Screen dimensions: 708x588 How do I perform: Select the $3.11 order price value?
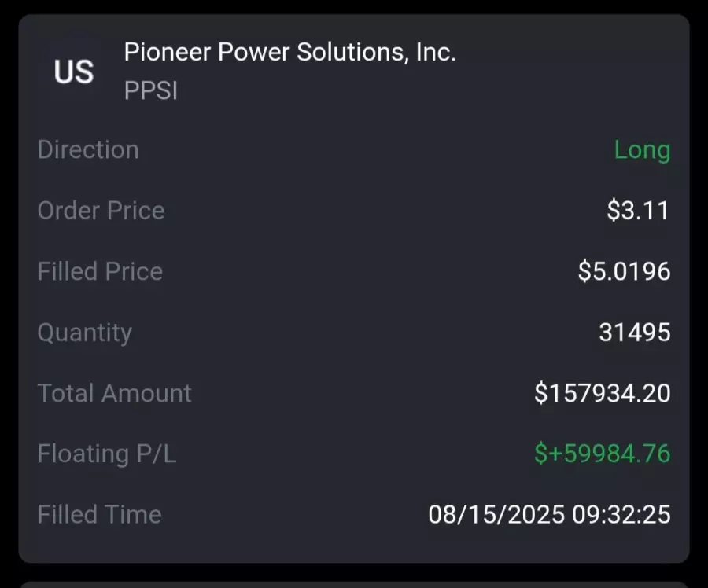[638, 211]
